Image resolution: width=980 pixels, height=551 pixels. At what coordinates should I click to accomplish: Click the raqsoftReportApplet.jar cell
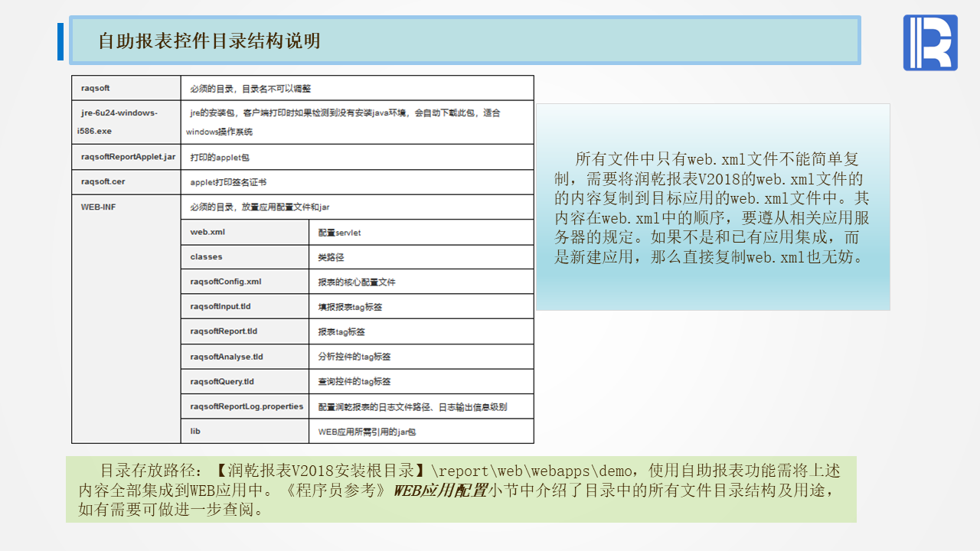126,157
